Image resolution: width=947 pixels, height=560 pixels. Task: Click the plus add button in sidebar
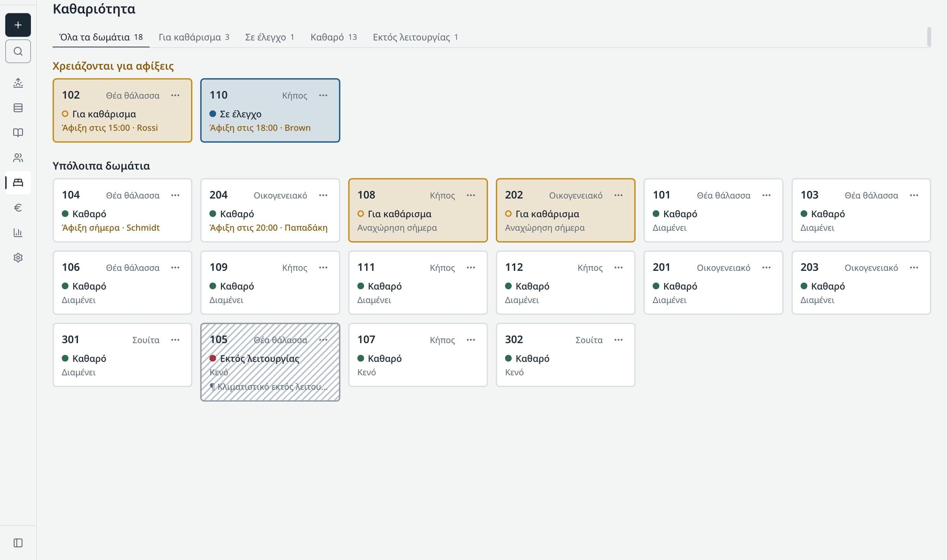[18, 25]
